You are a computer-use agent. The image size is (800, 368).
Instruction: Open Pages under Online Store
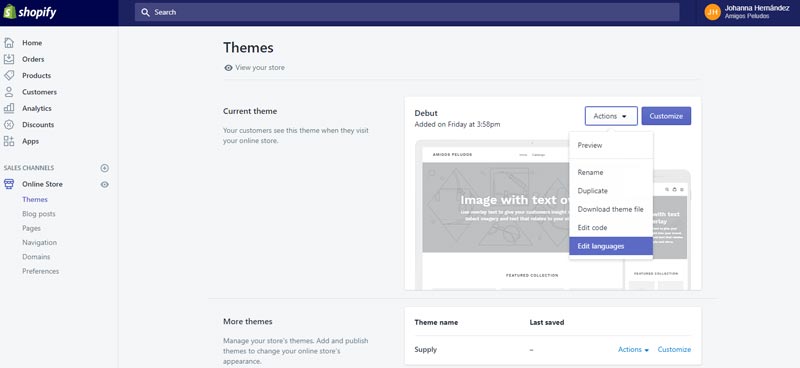(32, 228)
